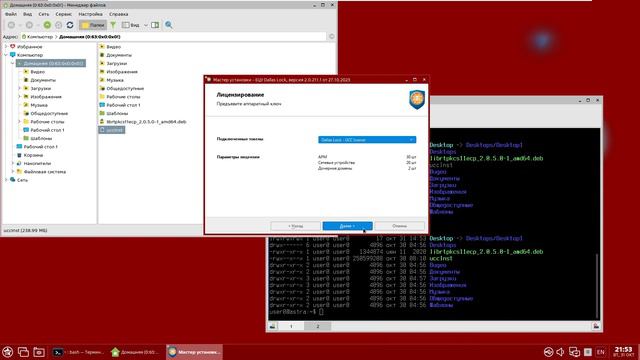
Task: Open the Настройка menu
Action: point(90,14)
